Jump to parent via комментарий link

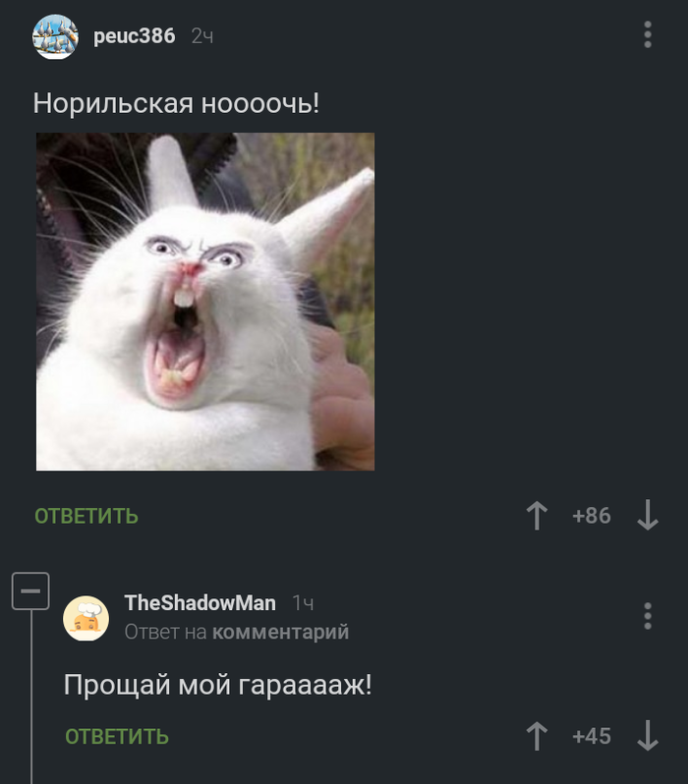pyautogui.click(x=281, y=632)
